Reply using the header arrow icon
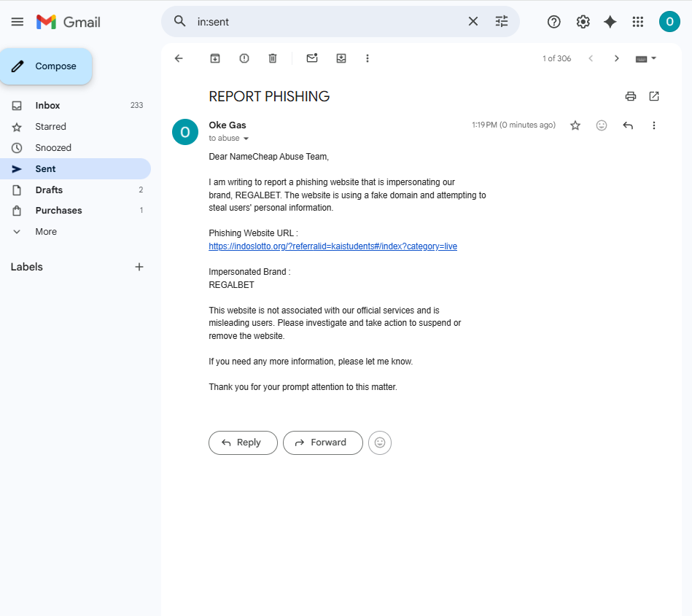Viewport: 692px width, 616px height. pos(628,125)
